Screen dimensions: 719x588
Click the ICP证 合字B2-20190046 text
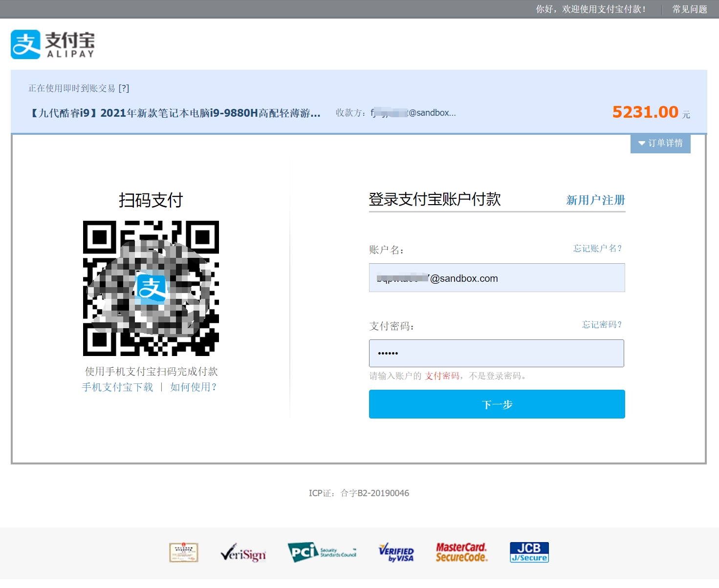click(359, 493)
